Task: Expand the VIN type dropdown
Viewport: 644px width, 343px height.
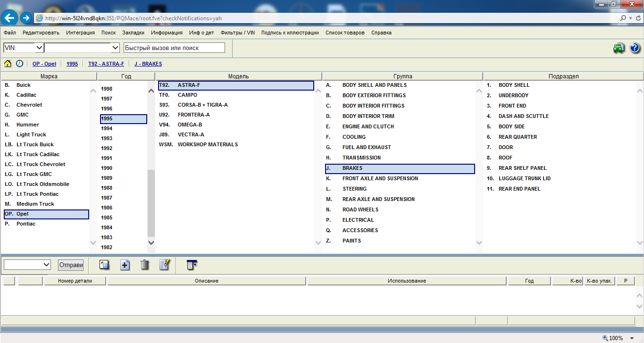Action: click(39, 48)
